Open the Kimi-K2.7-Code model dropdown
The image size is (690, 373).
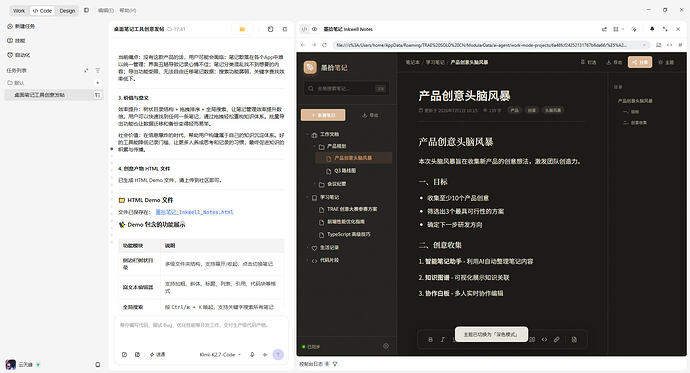(220, 355)
